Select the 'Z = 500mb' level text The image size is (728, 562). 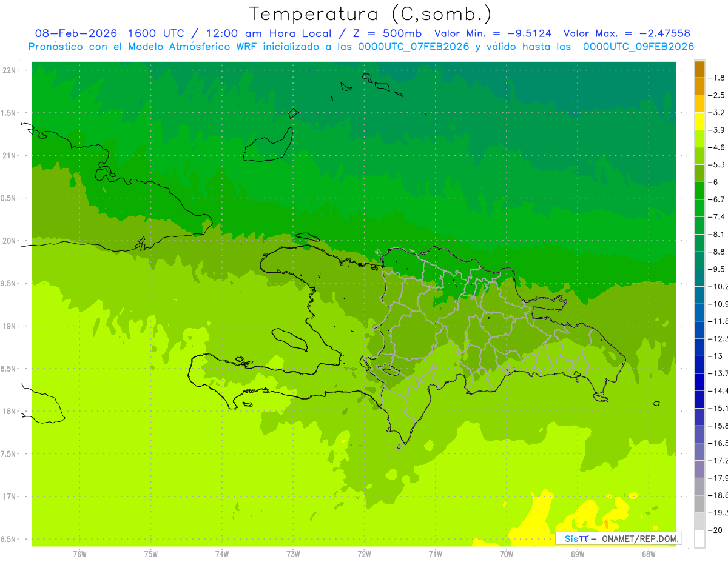387,33
